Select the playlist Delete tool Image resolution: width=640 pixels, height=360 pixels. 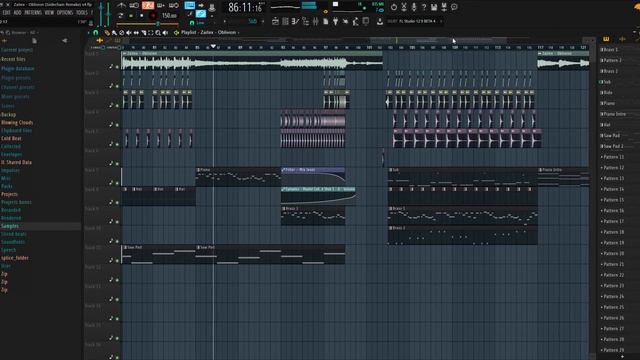[121, 33]
